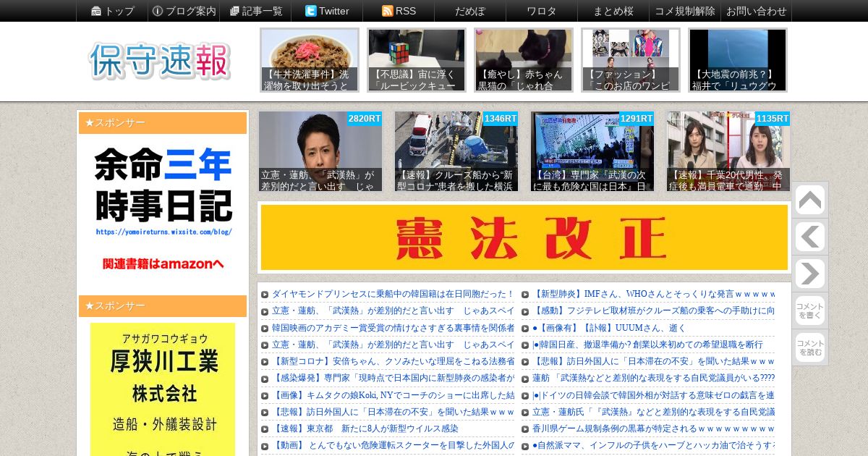Open link 【新型コロナ】安倍ちゃん
This screenshot has height=456, width=868.
393,361
